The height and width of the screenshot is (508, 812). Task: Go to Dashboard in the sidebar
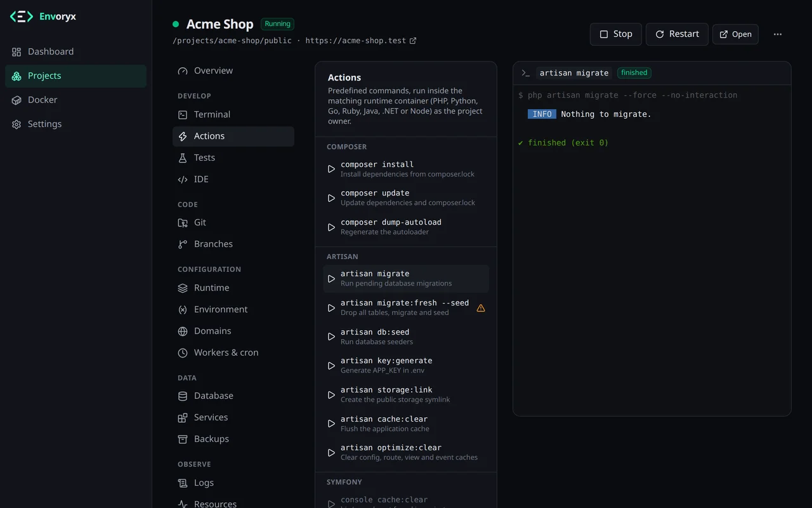tap(75, 51)
